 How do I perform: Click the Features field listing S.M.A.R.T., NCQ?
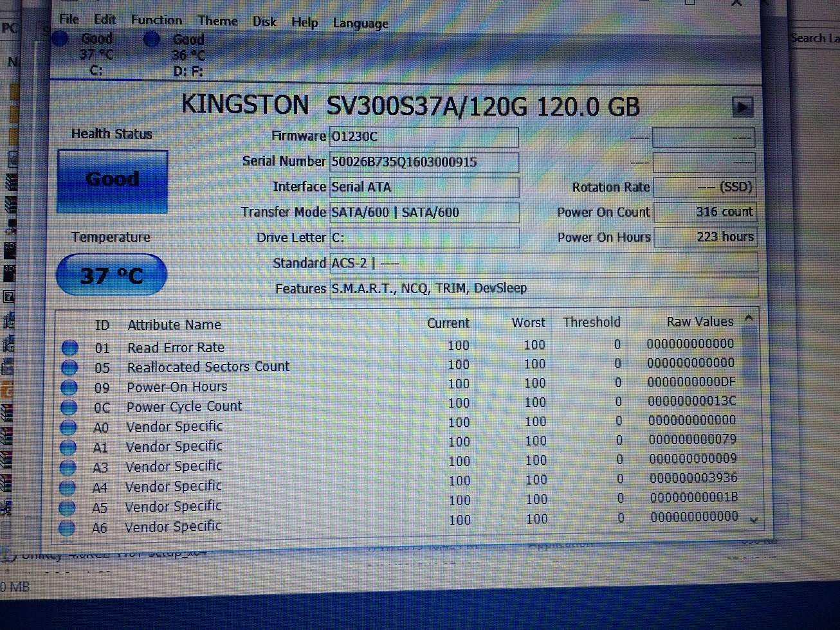click(x=543, y=289)
